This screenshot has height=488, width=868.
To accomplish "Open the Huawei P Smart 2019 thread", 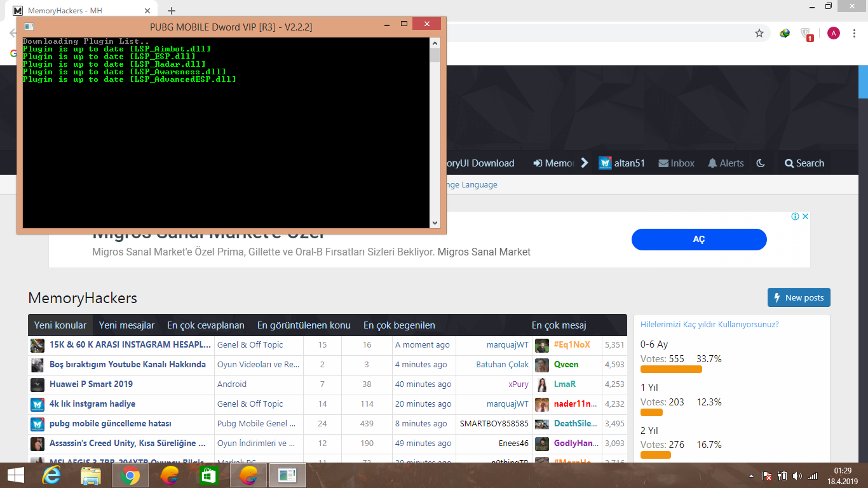I will (91, 384).
